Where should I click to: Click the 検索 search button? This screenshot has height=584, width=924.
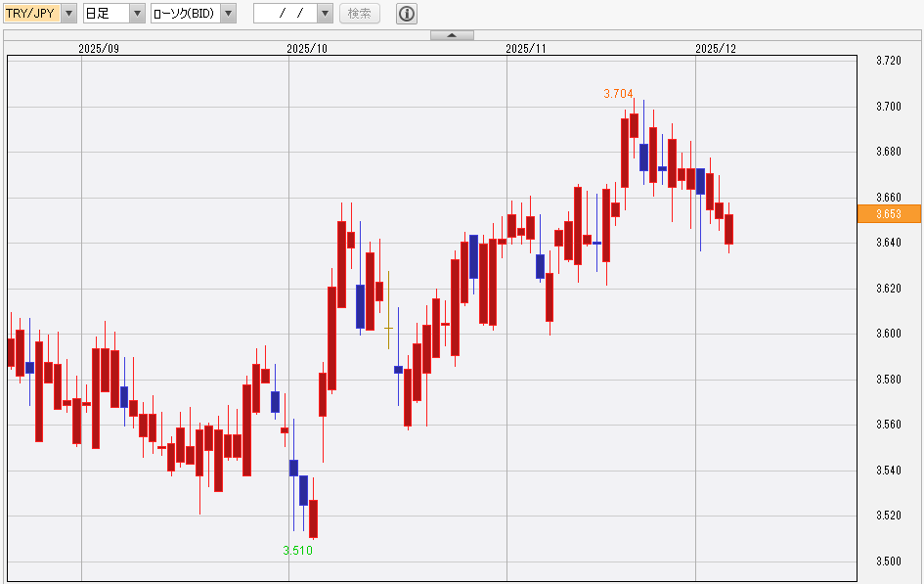(x=360, y=13)
